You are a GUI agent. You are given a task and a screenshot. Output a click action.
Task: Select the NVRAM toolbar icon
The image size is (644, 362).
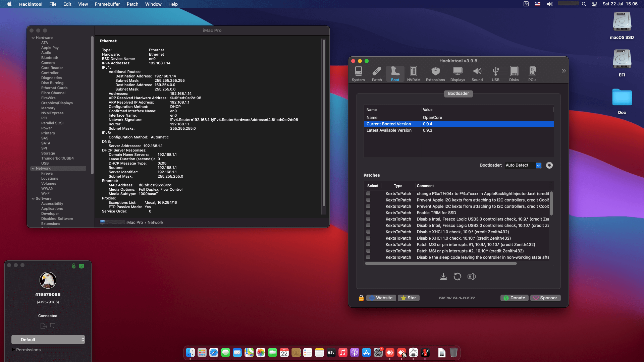point(414,74)
